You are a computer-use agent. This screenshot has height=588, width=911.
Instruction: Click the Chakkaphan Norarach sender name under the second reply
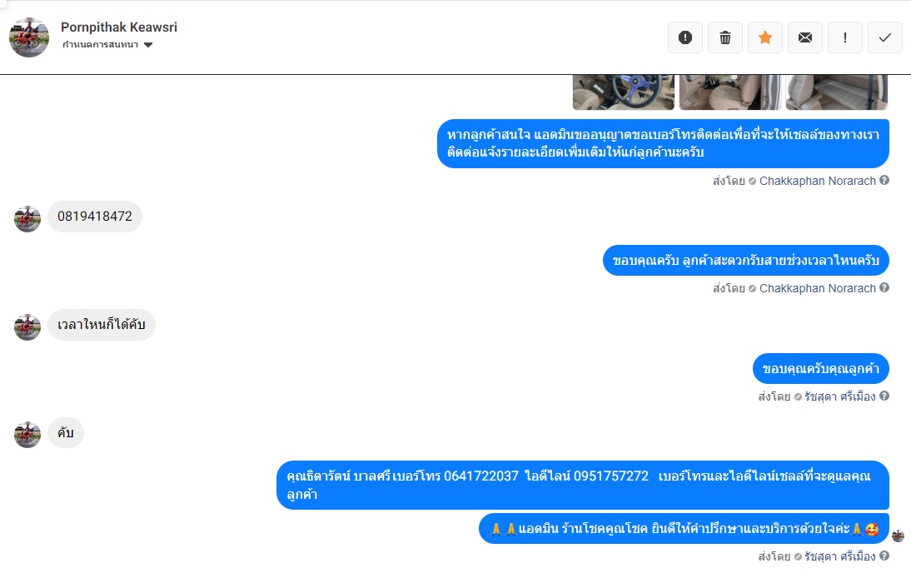pos(818,288)
